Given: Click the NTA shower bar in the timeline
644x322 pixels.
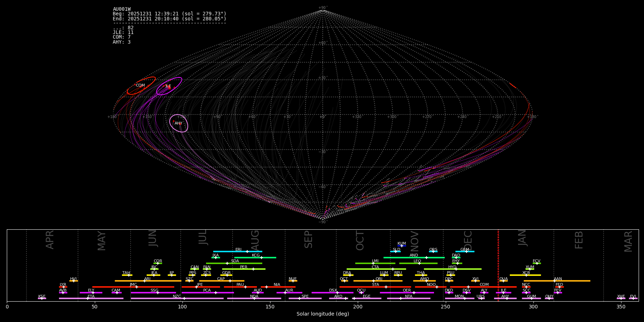Looking at the screenshot, I should (x=409, y=298).
